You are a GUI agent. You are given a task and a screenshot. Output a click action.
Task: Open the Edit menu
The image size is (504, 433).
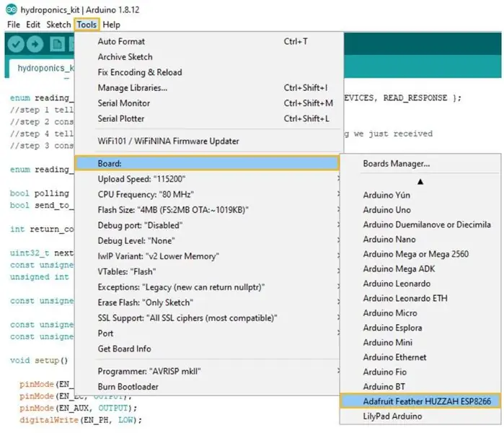click(x=33, y=25)
